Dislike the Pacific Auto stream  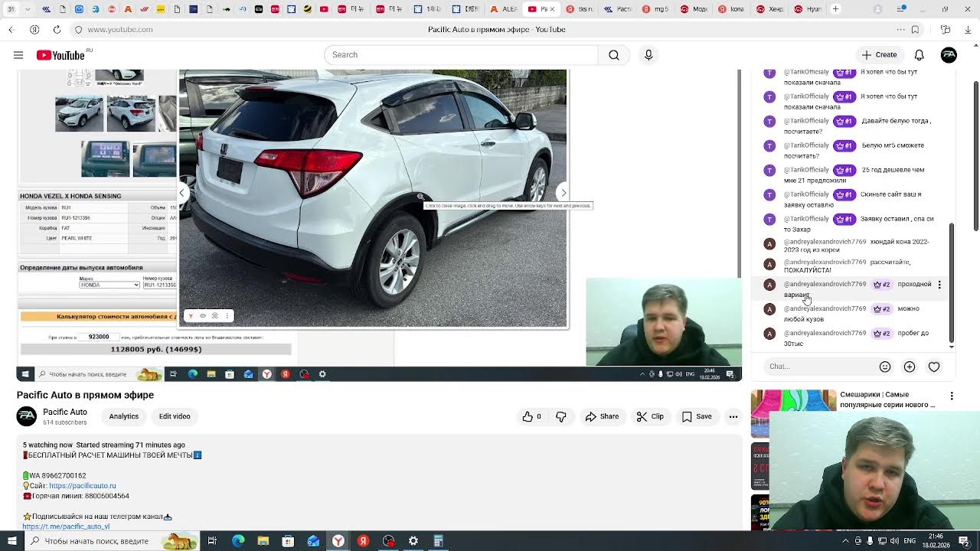coord(561,416)
